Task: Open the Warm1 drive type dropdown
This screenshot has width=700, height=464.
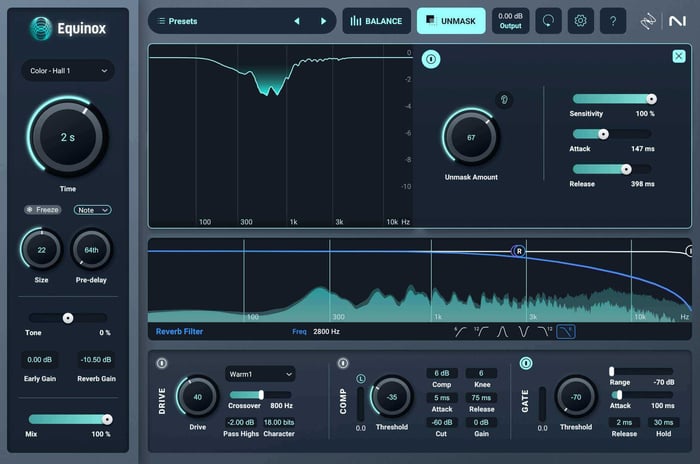Action: [260, 374]
